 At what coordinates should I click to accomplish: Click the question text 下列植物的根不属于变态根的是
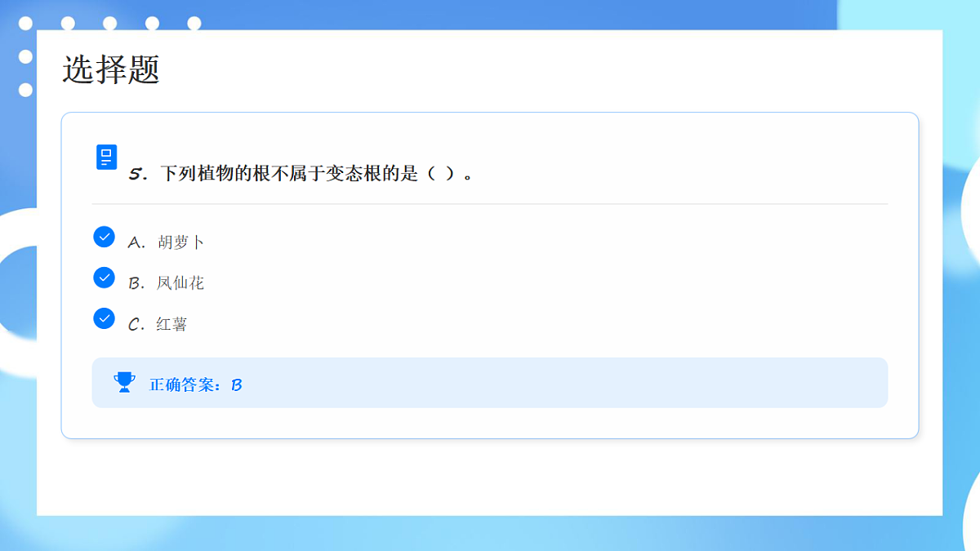click(x=289, y=174)
